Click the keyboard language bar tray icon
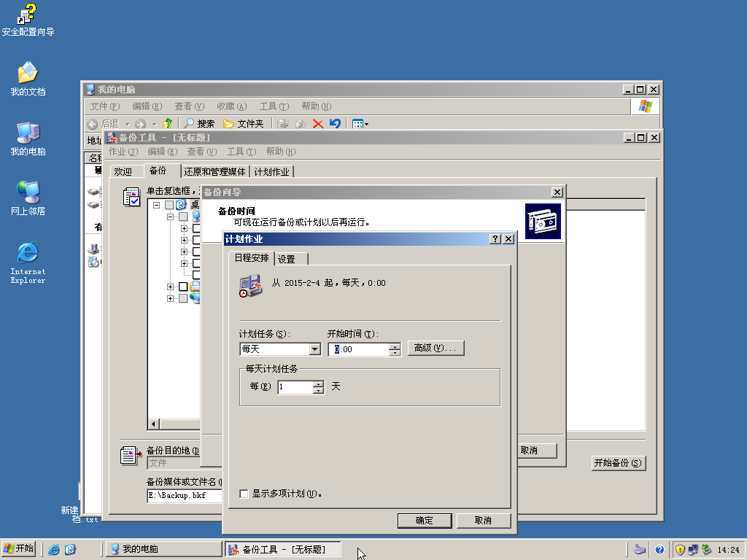 pos(639,550)
